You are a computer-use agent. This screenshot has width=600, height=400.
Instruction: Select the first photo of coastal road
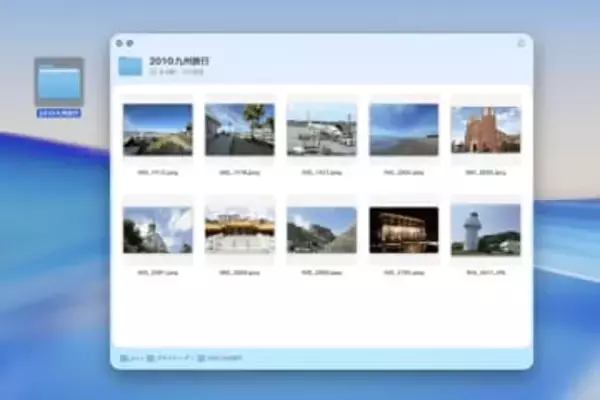pyautogui.click(x=157, y=129)
